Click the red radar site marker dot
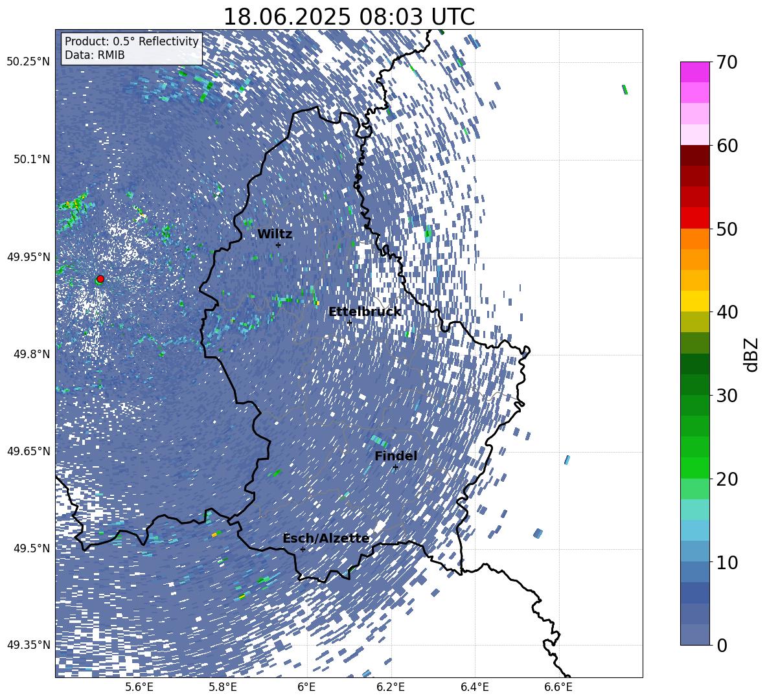 point(100,279)
